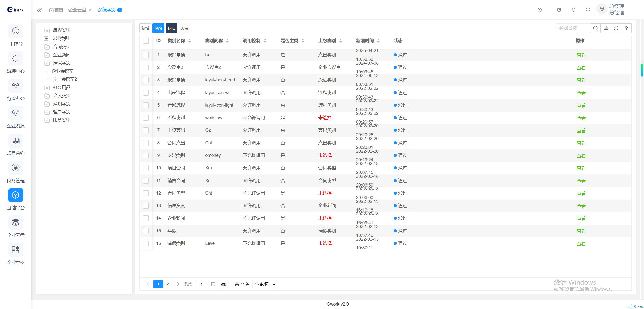Click 查看 link for row 2 会议室2
This screenshot has height=309, width=644.
point(581,68)
